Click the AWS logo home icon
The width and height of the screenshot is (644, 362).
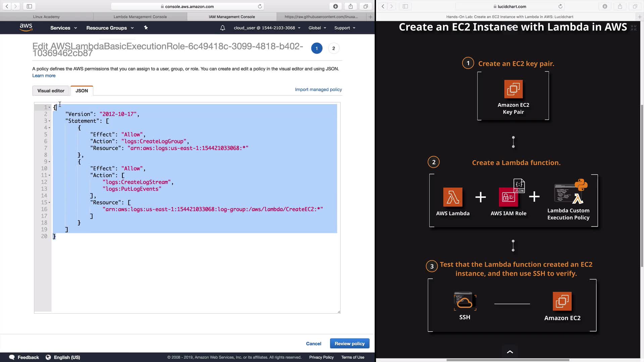click(26, 27)
